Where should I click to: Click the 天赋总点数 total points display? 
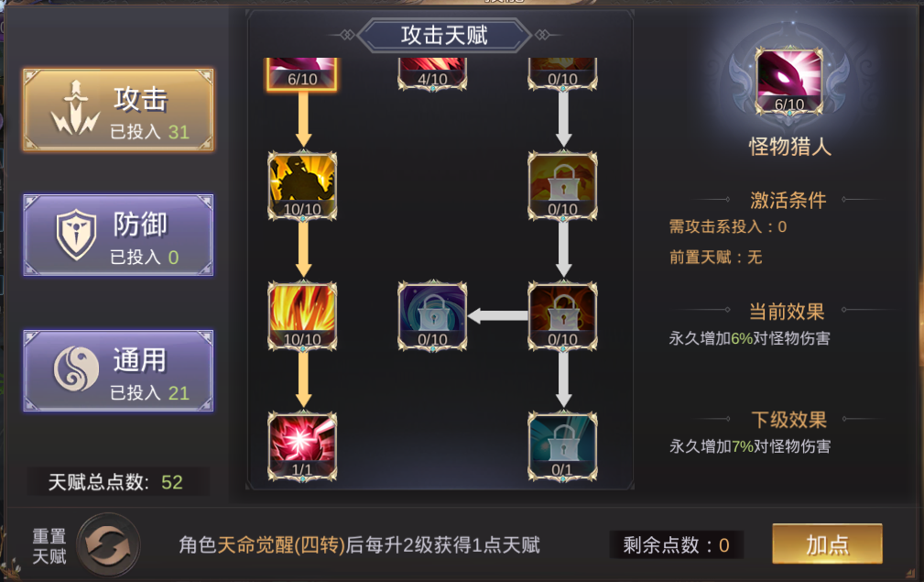point(116,482)
